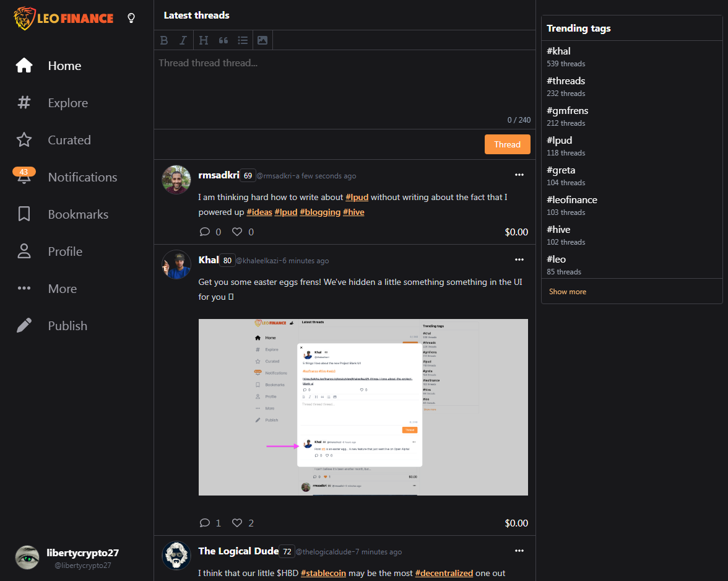728x581 pixels.
Task: Click libertycrypto27 username at bottom left
Action: coord(83,553)
